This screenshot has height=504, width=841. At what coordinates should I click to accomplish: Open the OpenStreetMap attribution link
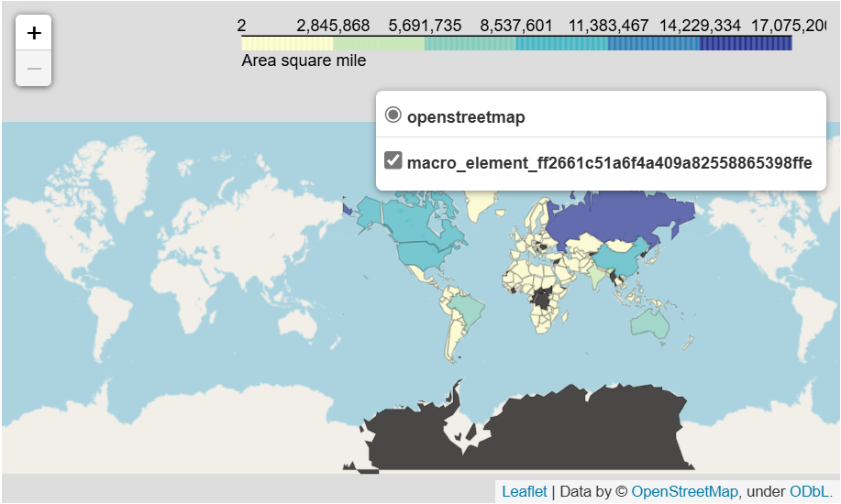pos(684,491)
